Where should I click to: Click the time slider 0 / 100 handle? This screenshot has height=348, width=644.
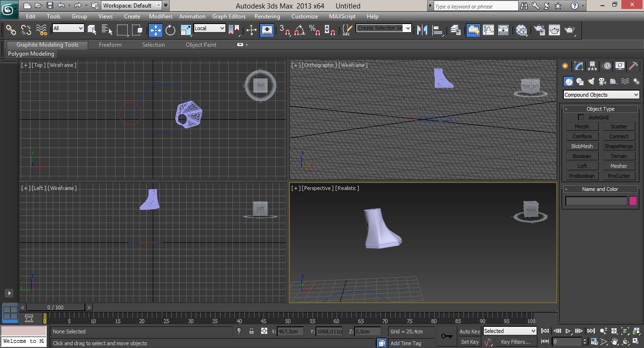56,307
